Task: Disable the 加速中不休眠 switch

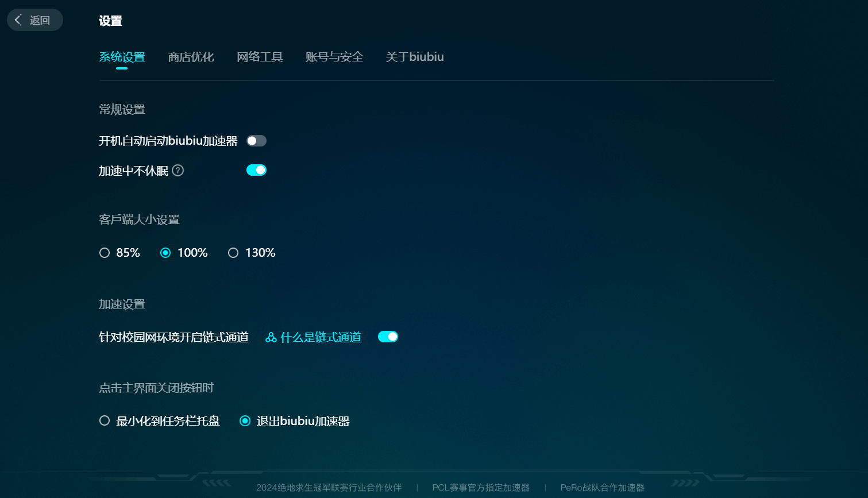Action: click(256, 170)
